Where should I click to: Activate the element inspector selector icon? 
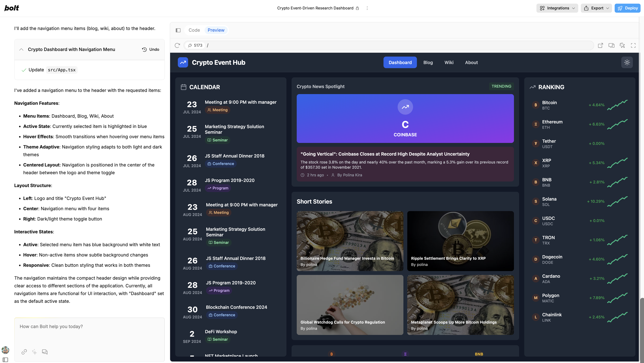pyautogui.click(x=622, y=45)
